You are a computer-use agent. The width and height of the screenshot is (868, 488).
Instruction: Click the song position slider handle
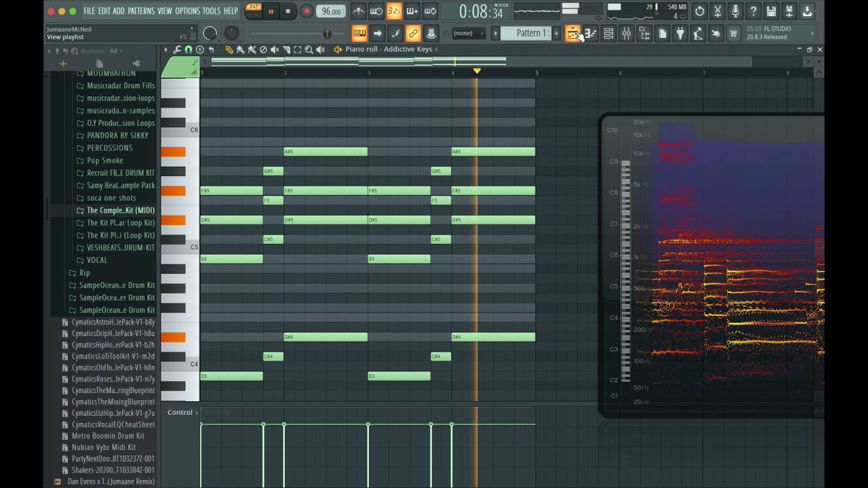[x=327, y=33]
